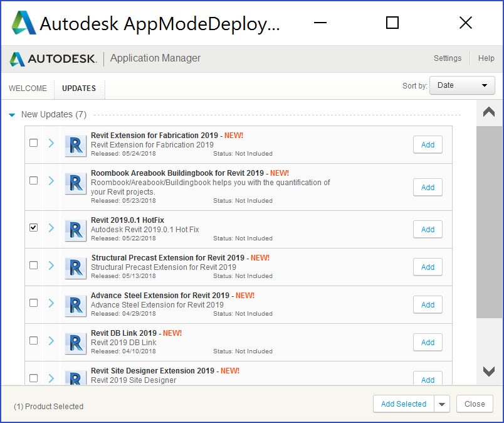
Task: Expand details of Revit Extension for Fabrication
Action: (51, 143)
